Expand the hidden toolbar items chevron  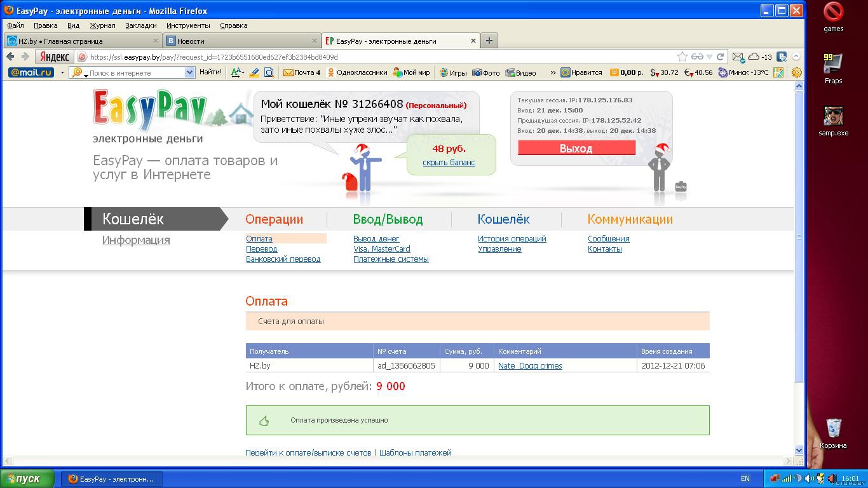click(x=553, y=72)
